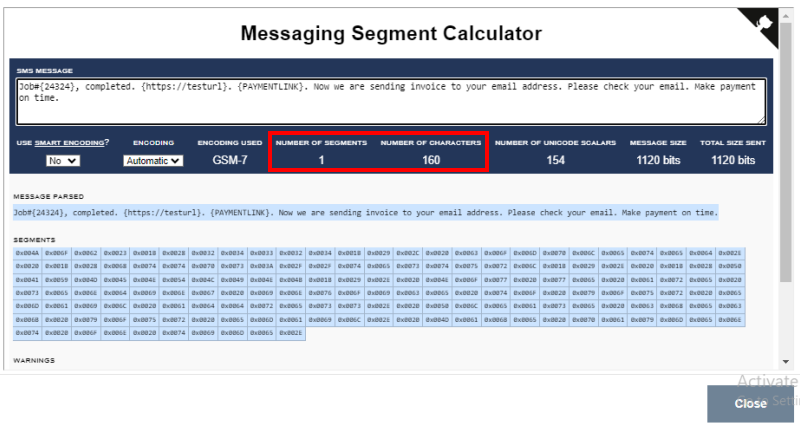Select the first segment cell 0x004A
Image resolution: width=800 pixels, height=429 pixels.
pyautogui.click(x=27, y=254)
